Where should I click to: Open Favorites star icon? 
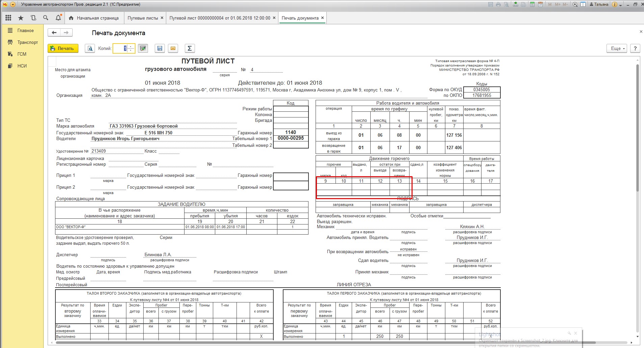point(21,18)
